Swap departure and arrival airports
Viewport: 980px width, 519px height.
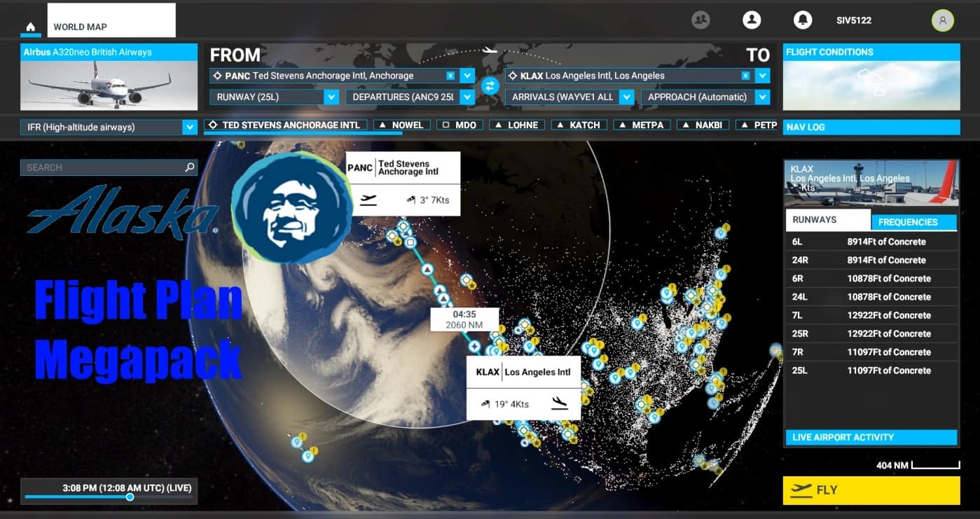click(x=490, y=85)
